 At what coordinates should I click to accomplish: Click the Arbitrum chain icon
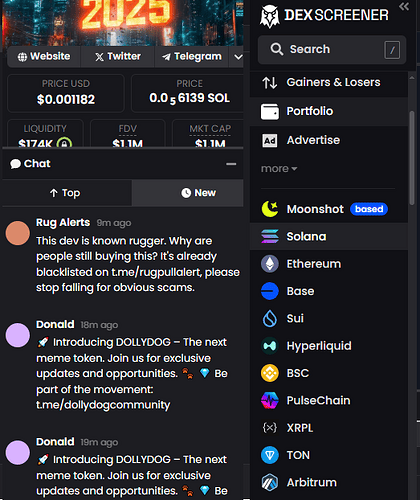point(270,482)
